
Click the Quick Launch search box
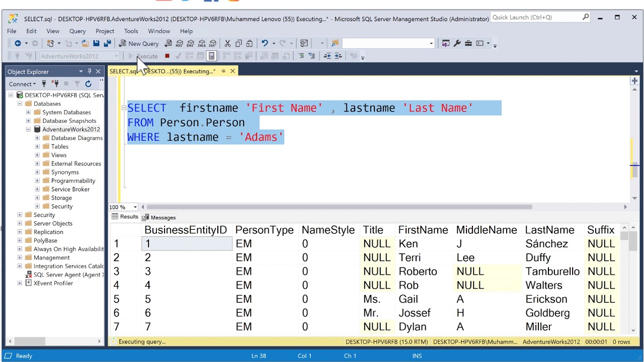click(541, 17)
